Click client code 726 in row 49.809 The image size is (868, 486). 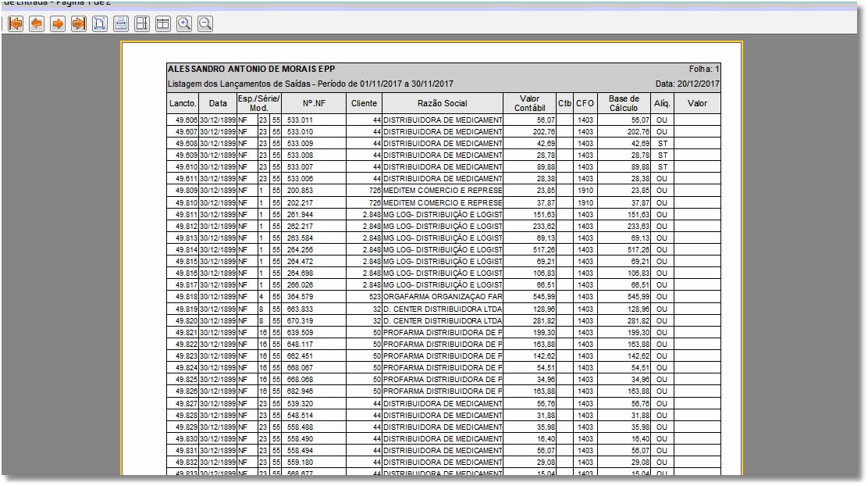coord(375,191)
